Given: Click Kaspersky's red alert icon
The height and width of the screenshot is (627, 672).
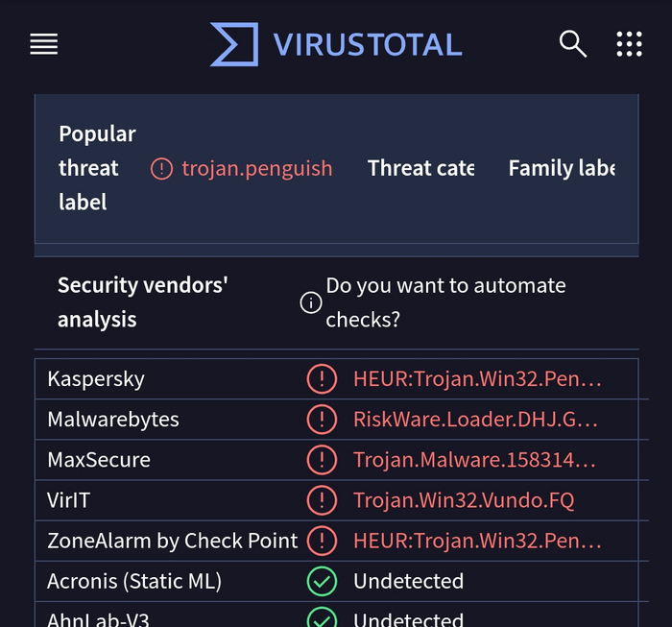Looking at the screenshot, I should (x=322, y=379).
